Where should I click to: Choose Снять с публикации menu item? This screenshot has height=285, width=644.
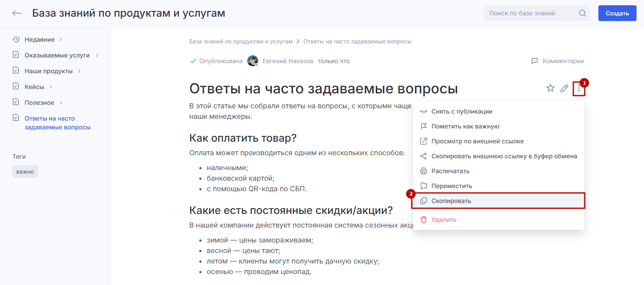tap(462, 111)
